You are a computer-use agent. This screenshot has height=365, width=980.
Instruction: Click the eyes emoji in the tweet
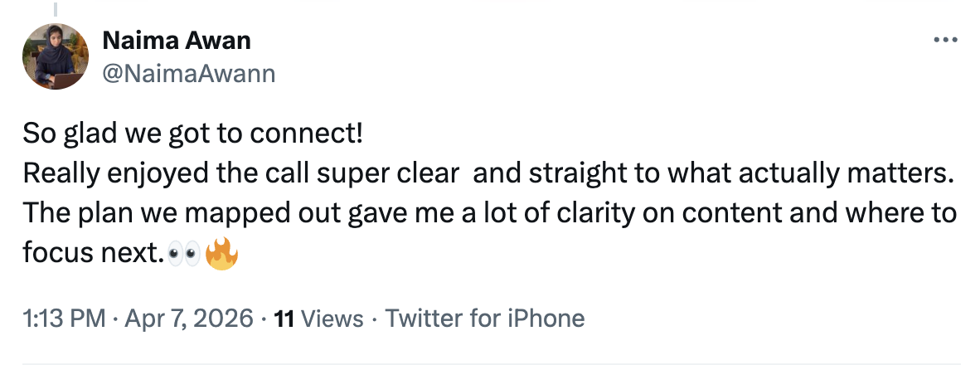[x=183, y=254]
